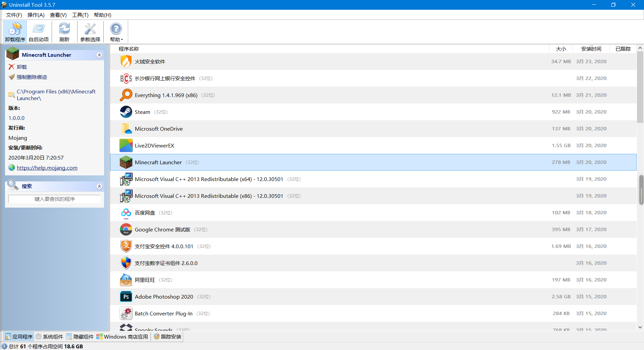
Task: Open the 查看(V) menu
Action: 58,15
